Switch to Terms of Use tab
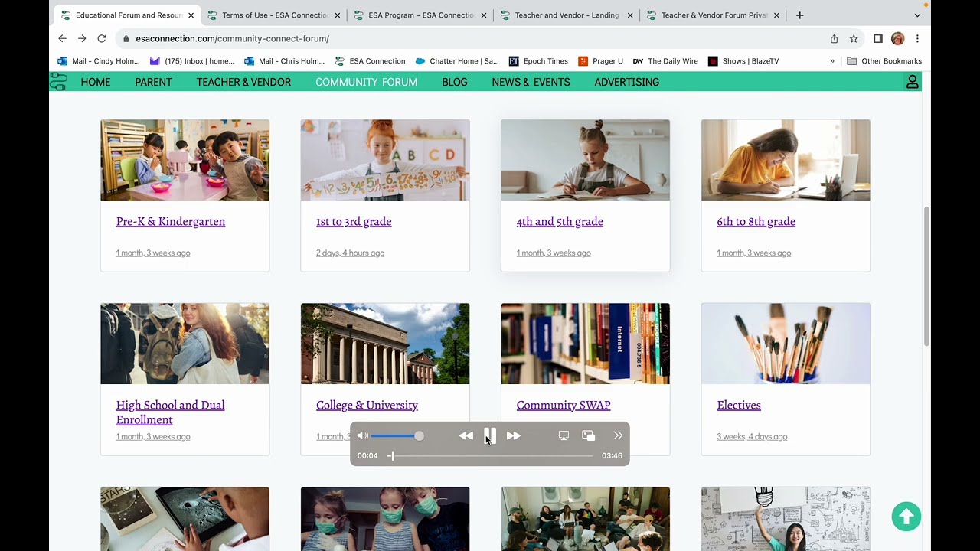The height and width of the screenshot is (551, 980). (x=275, y=15)
